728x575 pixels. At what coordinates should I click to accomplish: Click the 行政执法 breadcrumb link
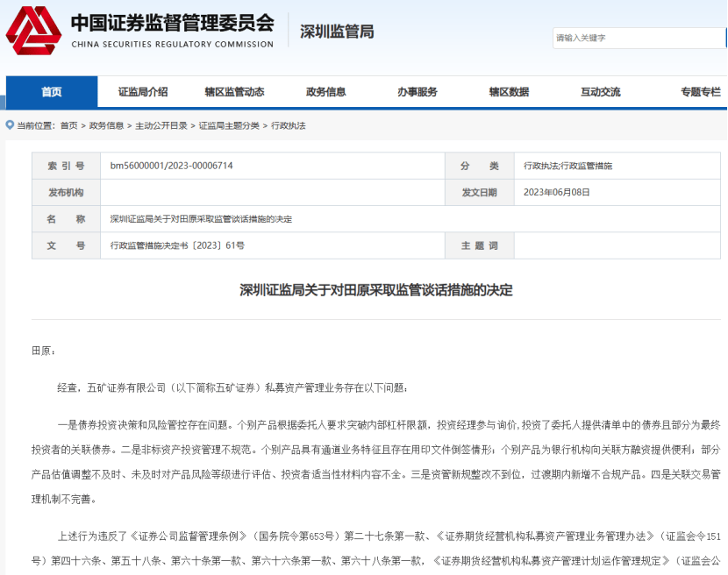[289, 125]
